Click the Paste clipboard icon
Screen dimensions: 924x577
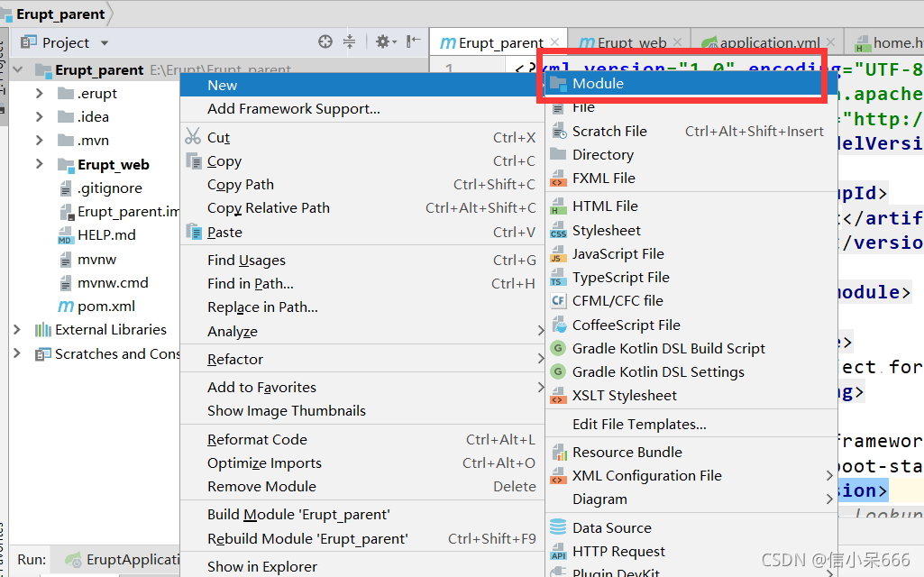(194, 232)
